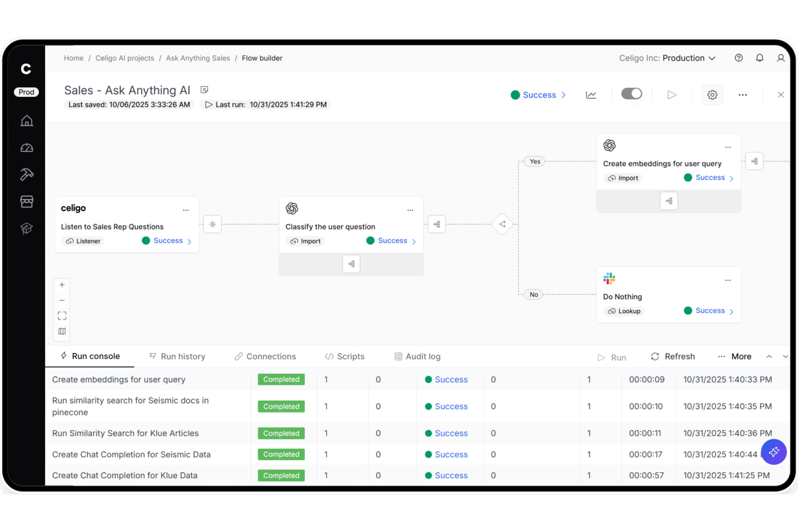This screenshot has width=798, height=532.
Task: Select the Yes branch label
Action: pos(535,162)
